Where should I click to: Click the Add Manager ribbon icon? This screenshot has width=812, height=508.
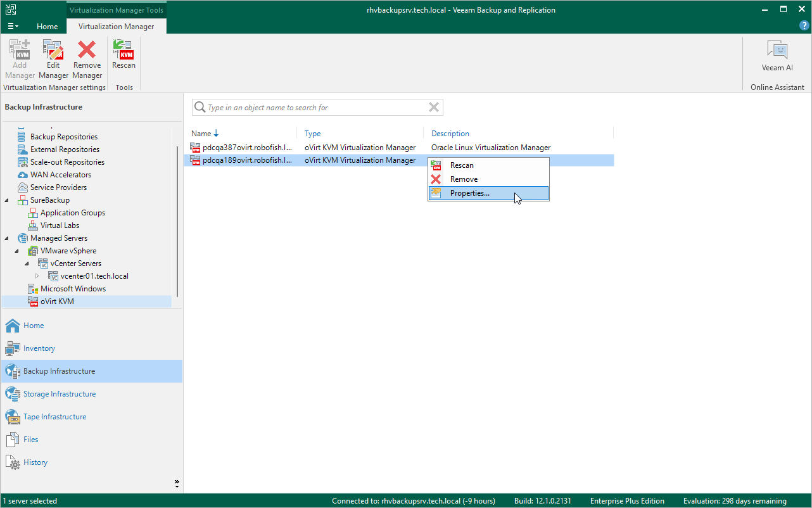[20, 50]
